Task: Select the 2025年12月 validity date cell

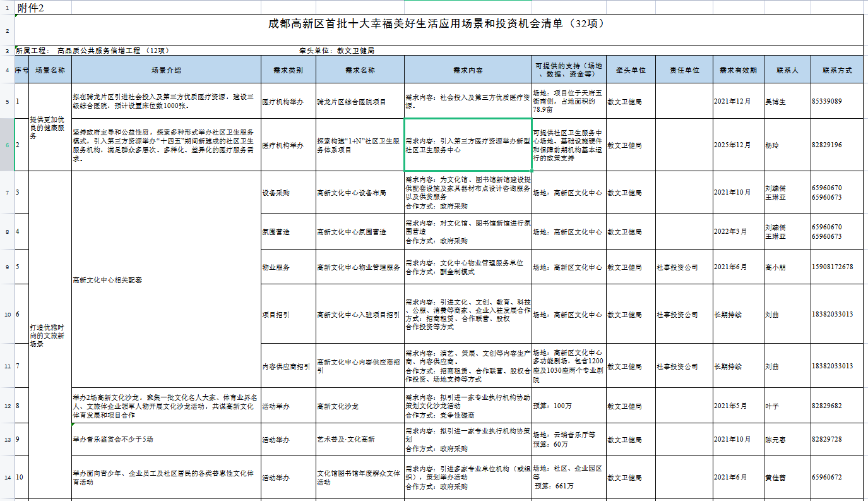Action: (x=738, y=145)
